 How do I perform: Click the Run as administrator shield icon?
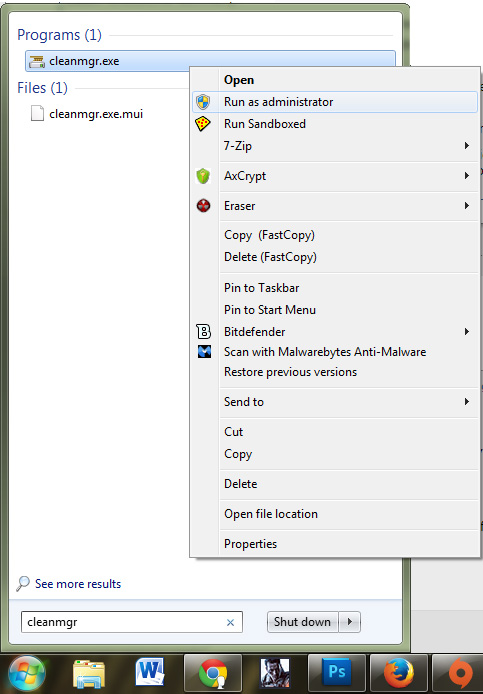(x=203, y=102)
